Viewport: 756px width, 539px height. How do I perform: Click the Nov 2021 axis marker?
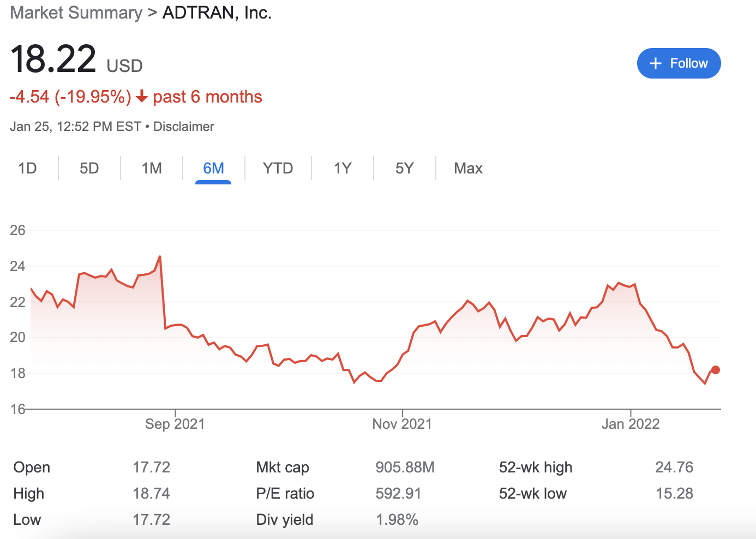tap(402, 424)
